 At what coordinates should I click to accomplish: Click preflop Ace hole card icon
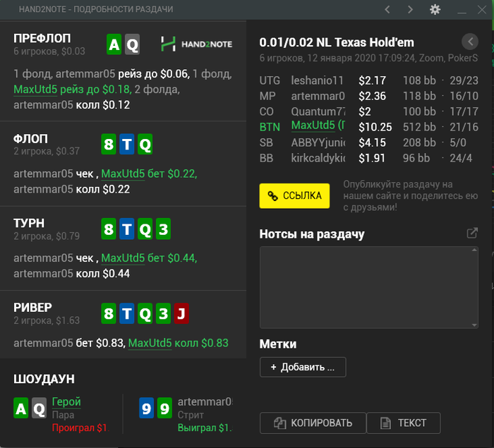click(x=114, y=44)
